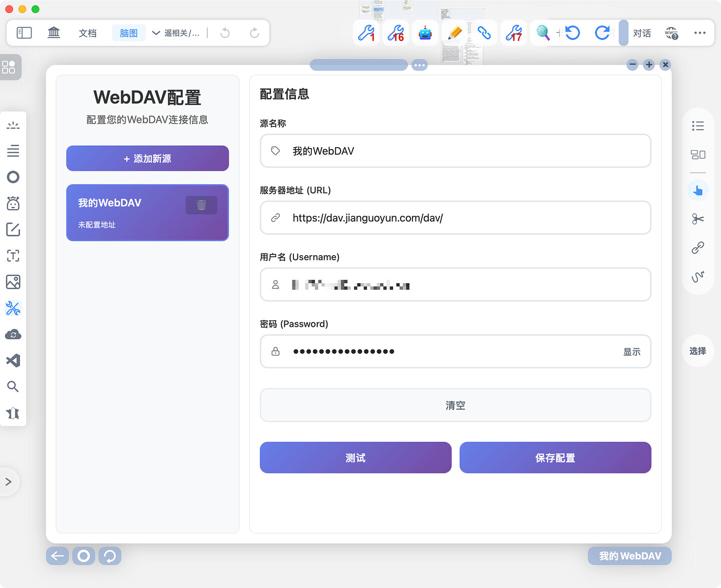The image size is (721, 588).
Task: Expand the collapsed left panel arrow
Action: pos(9,482)
